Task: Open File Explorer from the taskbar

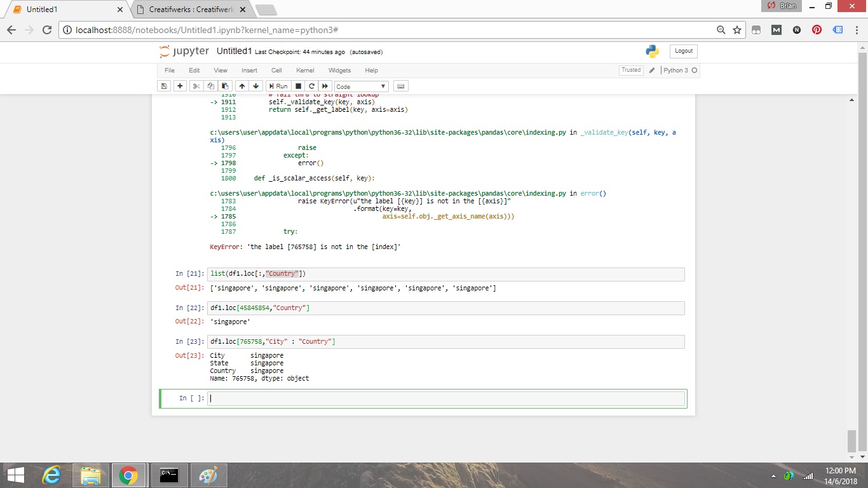Action: (x=91, y=475)
